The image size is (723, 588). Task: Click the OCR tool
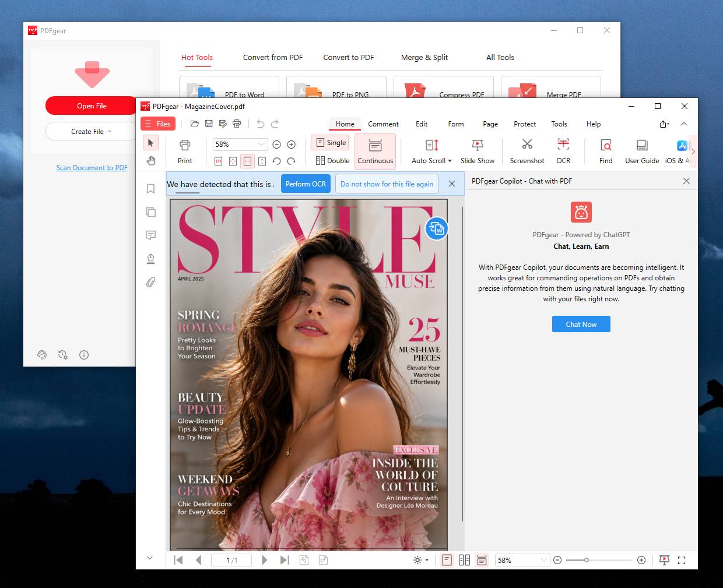click(563, 152)
